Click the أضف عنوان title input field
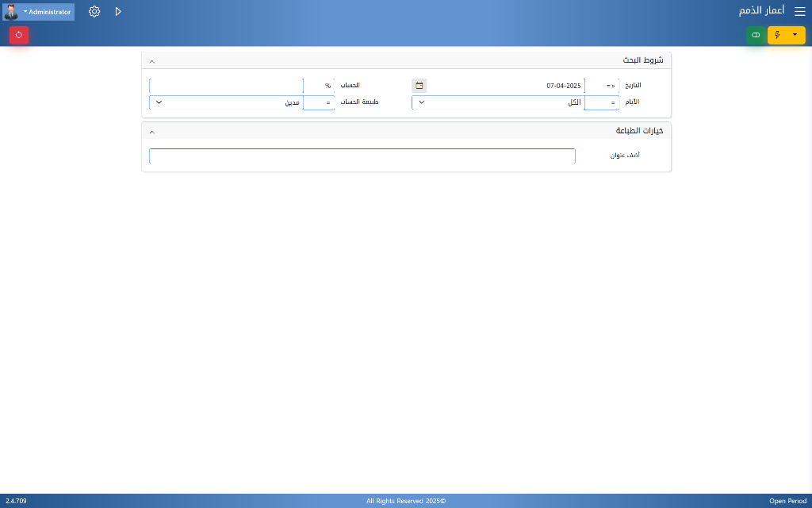812x508 pixels. pos(362,156)
